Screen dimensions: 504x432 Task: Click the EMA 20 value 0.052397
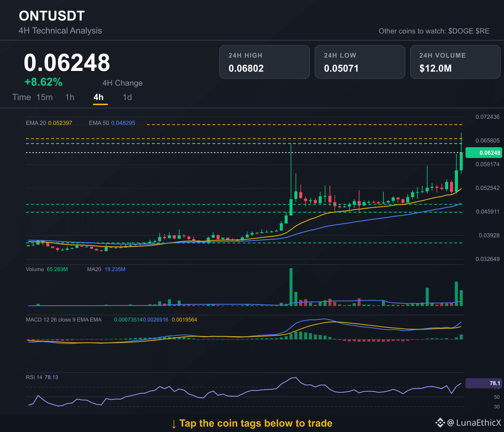pyautogui.click(x=60, y=123)
